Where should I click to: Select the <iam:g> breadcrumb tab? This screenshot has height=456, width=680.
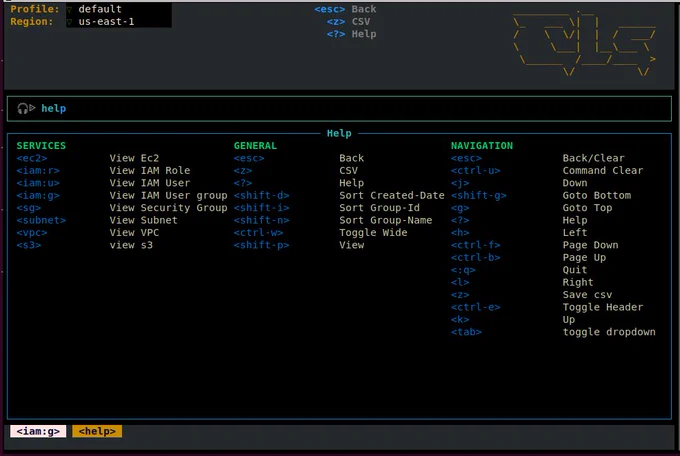coord(38,431)
